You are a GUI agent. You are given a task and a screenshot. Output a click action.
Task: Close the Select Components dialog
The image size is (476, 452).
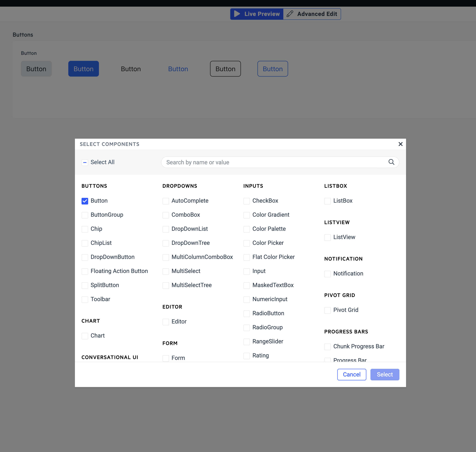pyautogui.click(x=400, y=144)
